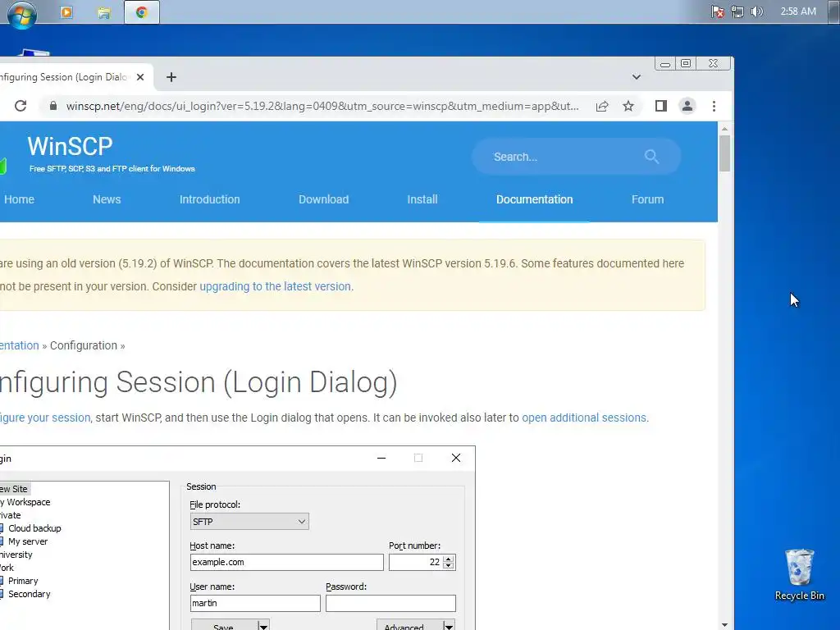840x630 pixels.
Task: Follow configure your session link
Action: click(45, 418)
